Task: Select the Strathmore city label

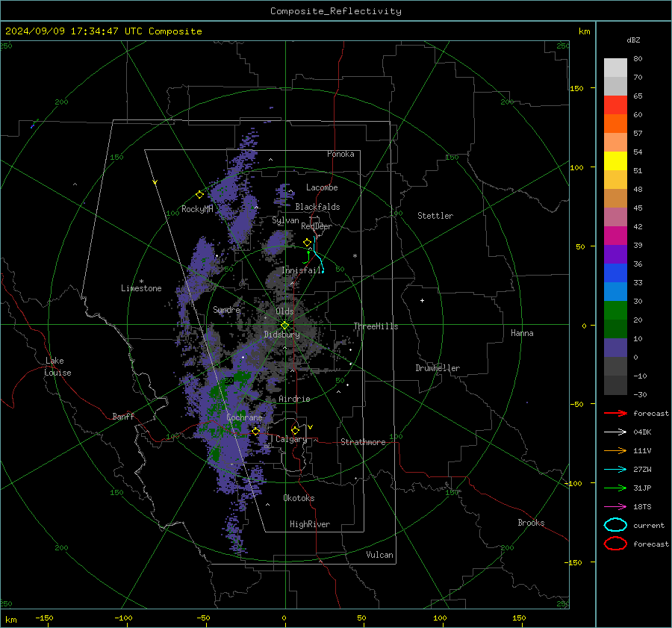Action: coord(363,442)
